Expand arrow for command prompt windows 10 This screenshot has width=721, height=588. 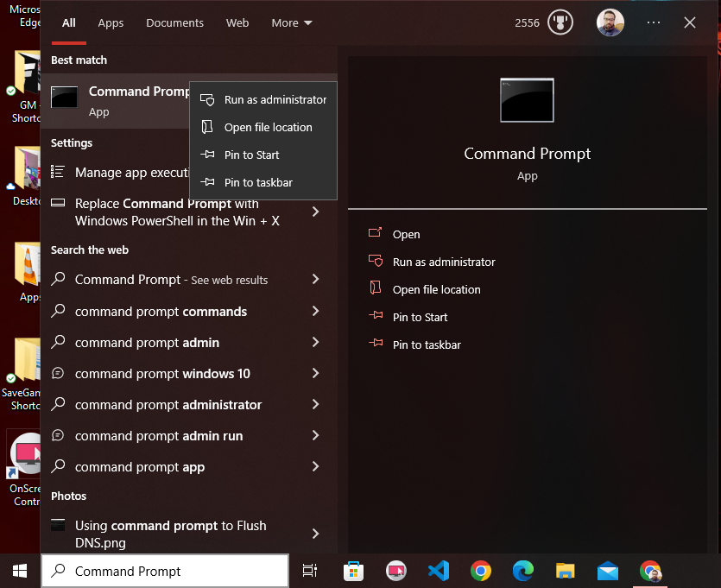click(x=315, y=373)
